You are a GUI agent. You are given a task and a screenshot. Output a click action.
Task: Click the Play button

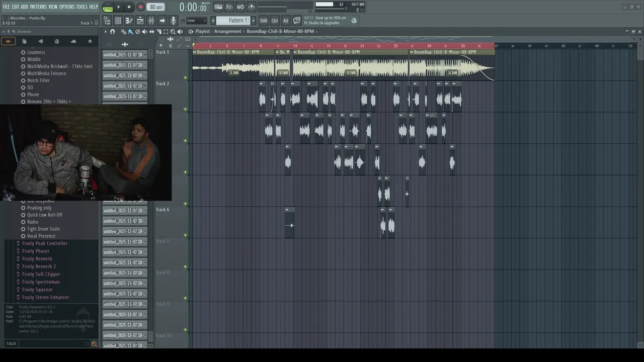(x=119, y=7)
